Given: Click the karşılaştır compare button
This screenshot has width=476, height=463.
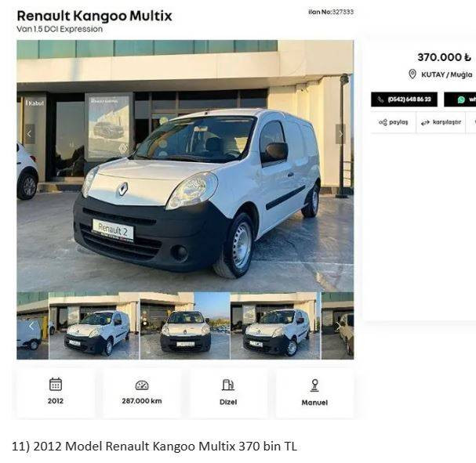Looking at the screenshot, I should [441, 122].
